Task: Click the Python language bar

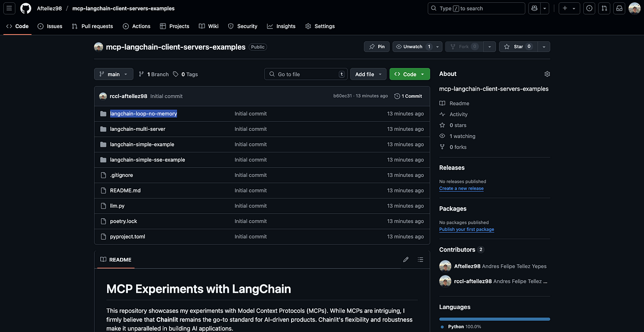Action: coord(494,319)
